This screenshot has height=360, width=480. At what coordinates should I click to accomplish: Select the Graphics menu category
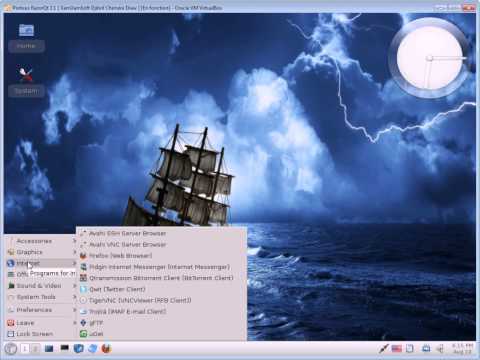[41, 252]
